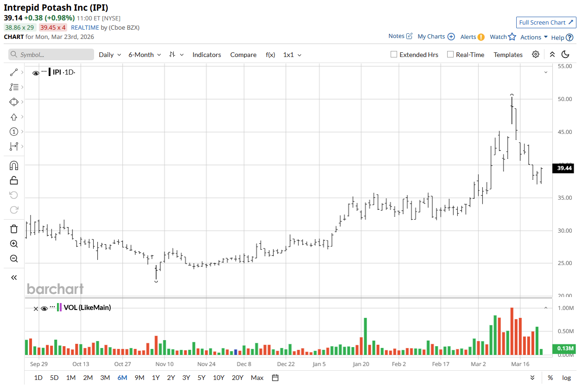Collapse the IPI main chart pane
The width and height of the screenshot is (582, 392).
pyautogui.click(x=546, y=72)
